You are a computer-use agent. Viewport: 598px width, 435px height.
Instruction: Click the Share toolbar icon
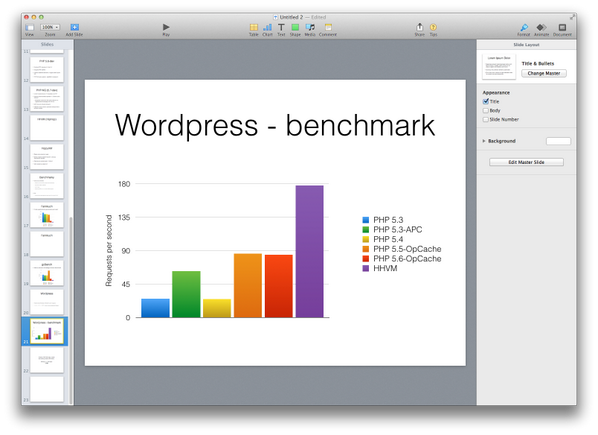[x=420, y=27]
